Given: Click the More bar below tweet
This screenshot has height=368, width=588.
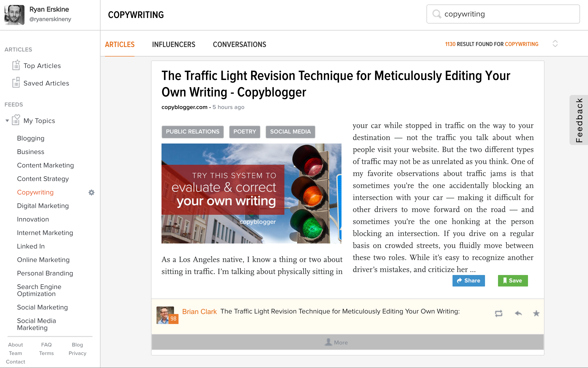Looking at the screenshot, I should [348, 342].
